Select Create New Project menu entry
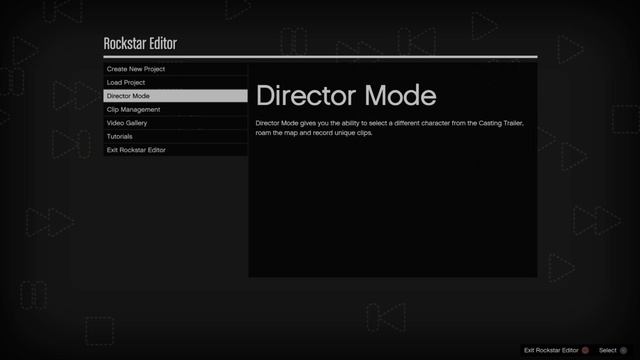 (x=175, y=69)
